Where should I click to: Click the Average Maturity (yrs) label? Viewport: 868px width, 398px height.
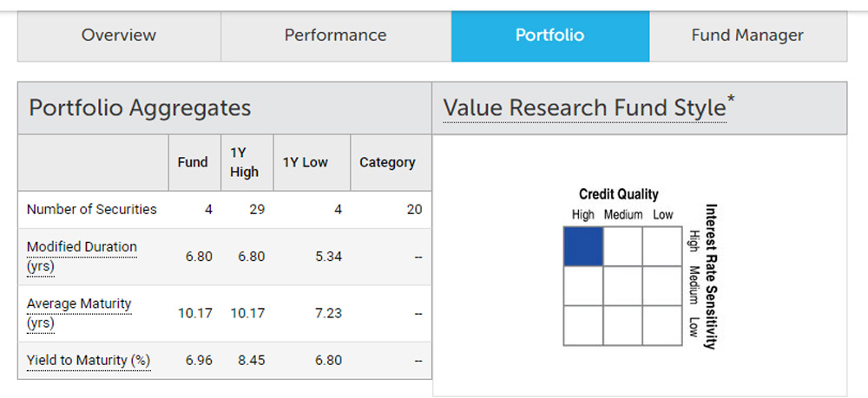tap(79, 313)
